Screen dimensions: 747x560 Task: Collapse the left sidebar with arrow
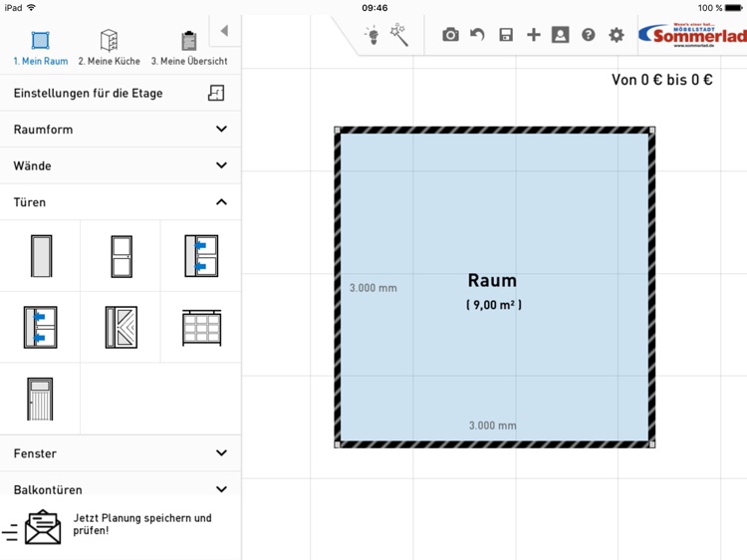(x=224, y=31)
